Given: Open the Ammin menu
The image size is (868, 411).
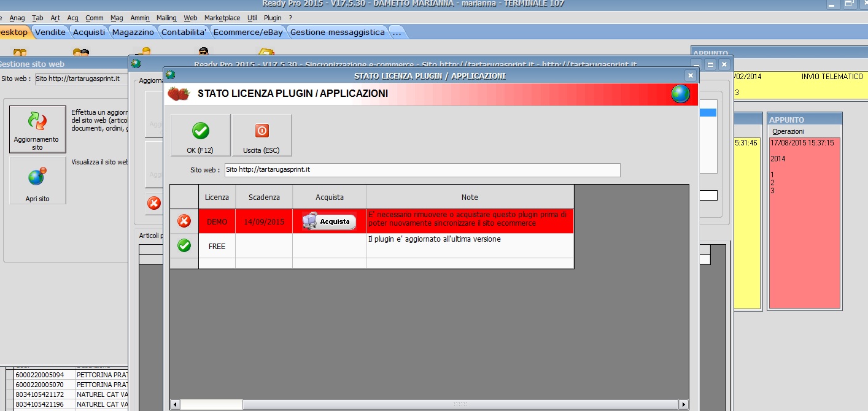Looking at the screenshot, I should (x=140, y=18).
